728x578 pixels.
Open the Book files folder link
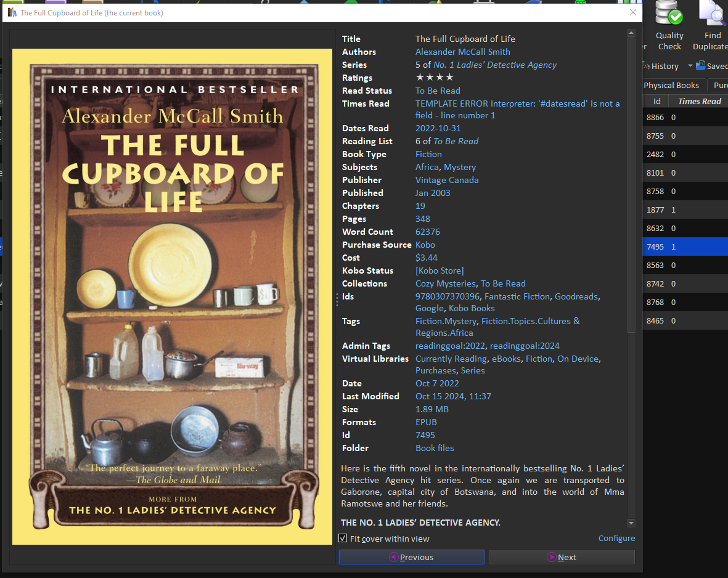[435, 448]
